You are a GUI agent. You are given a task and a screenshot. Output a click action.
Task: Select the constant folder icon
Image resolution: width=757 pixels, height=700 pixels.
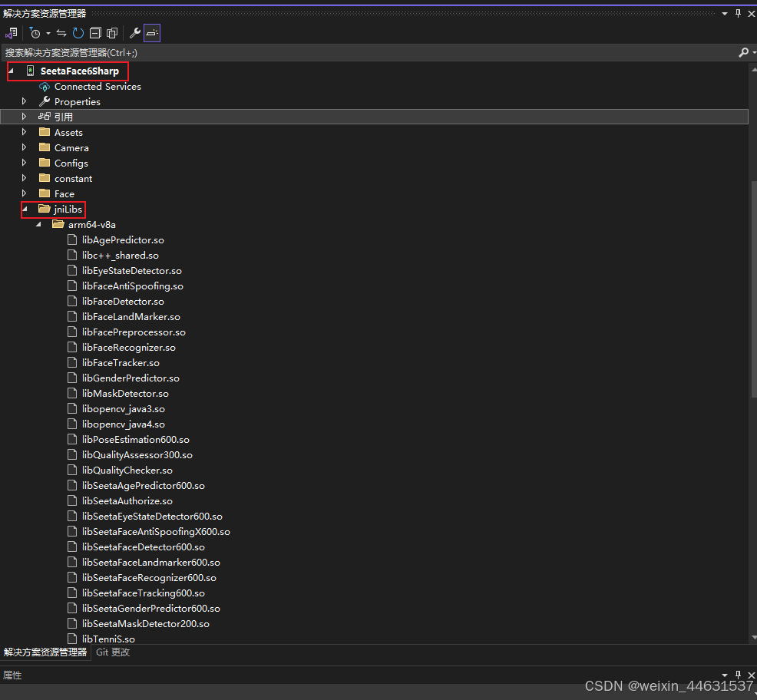[45, 178]
